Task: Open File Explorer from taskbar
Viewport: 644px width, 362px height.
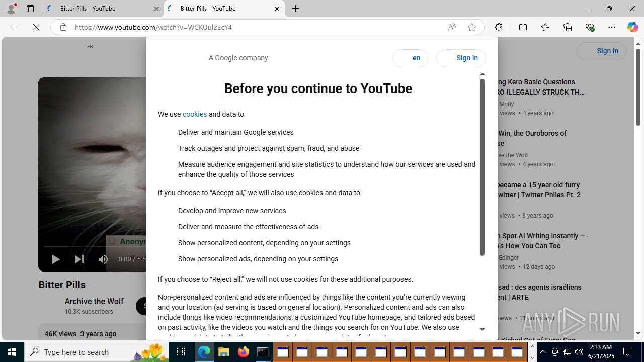Action: (x=223, y=352)
